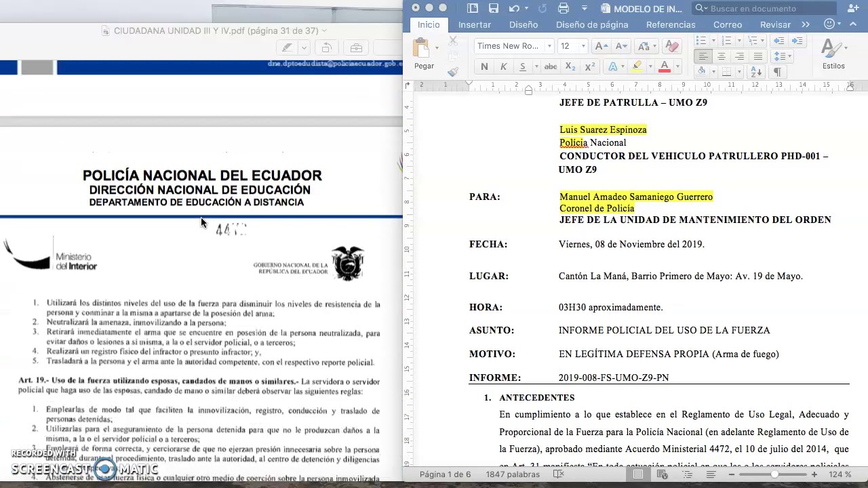Open the underline style dropdown arrow
868x488 pixels.
click(x=536, y=66)
